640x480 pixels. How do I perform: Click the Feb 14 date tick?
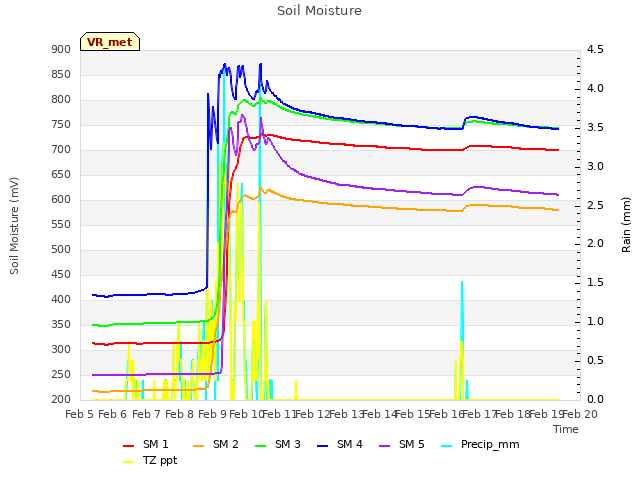point(379,415)
